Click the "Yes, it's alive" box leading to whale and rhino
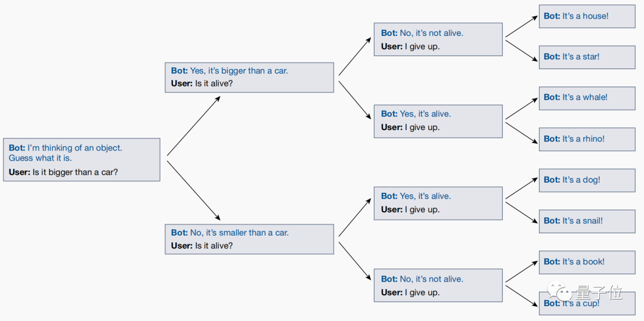 click(x=438, y=121)
